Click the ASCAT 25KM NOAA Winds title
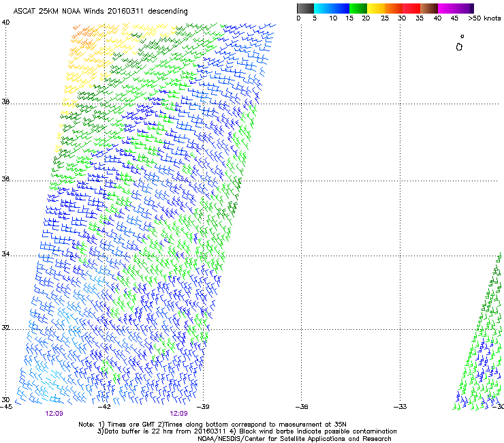The image size is (504, 443). pyautogui.click(x=100, y=12)
